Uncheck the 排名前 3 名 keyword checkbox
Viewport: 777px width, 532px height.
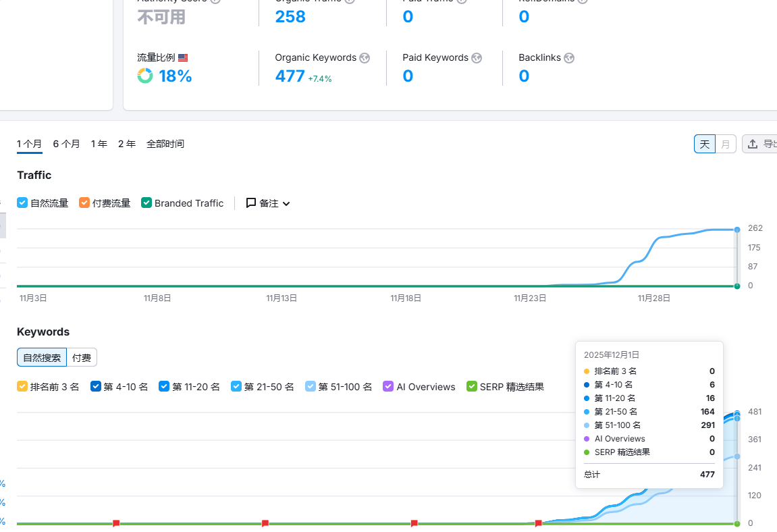pos(22,386)
